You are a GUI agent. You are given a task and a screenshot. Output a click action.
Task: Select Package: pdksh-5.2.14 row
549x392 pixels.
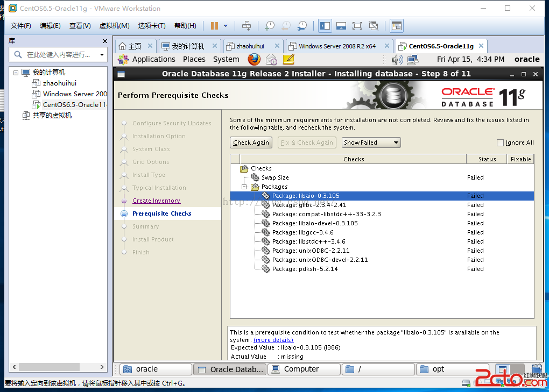[382, 269]
